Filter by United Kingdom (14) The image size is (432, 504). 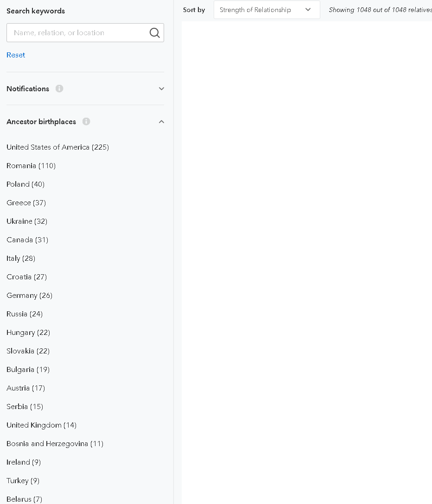pos(42,425)
